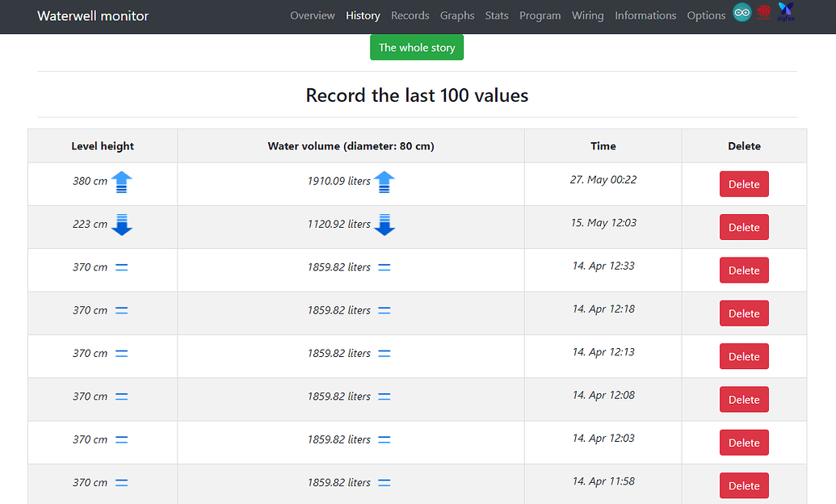Navigate to the Wiring page
Viewport: 836px width, 504px height.
click(588, 15)
